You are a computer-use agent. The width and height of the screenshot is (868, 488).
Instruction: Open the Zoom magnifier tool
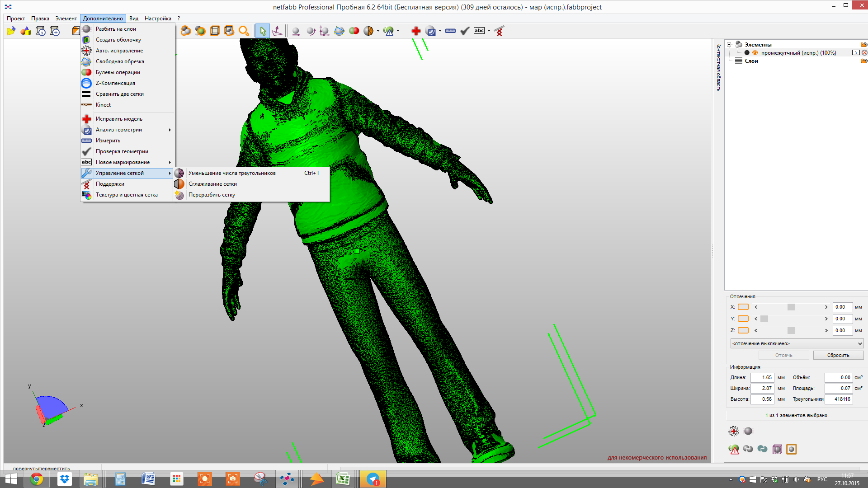pyautogui.click(x=244, y=30)
